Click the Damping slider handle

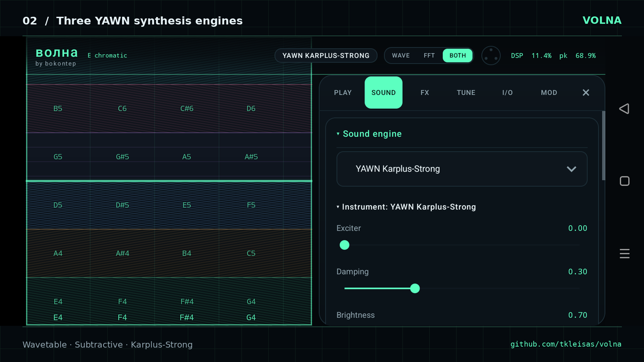pos(415,288)
